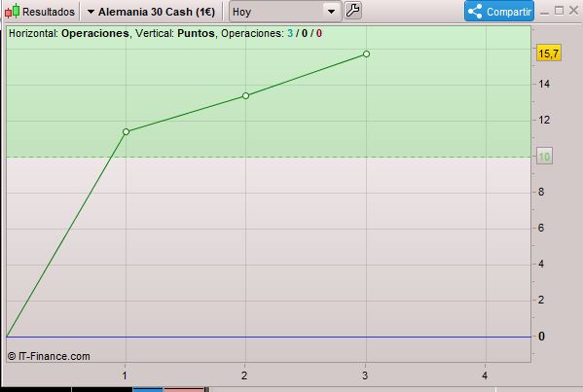Click IT-Finance.com copyright text
This screenshot has height=392, width=583.
(49, 356)
